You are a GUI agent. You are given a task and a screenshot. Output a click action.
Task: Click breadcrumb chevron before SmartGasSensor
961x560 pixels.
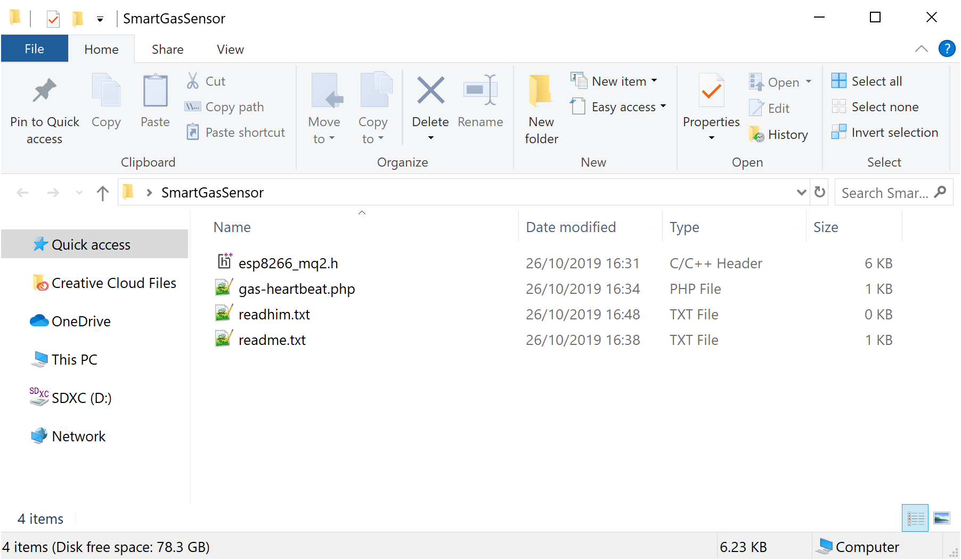point(149,193)
